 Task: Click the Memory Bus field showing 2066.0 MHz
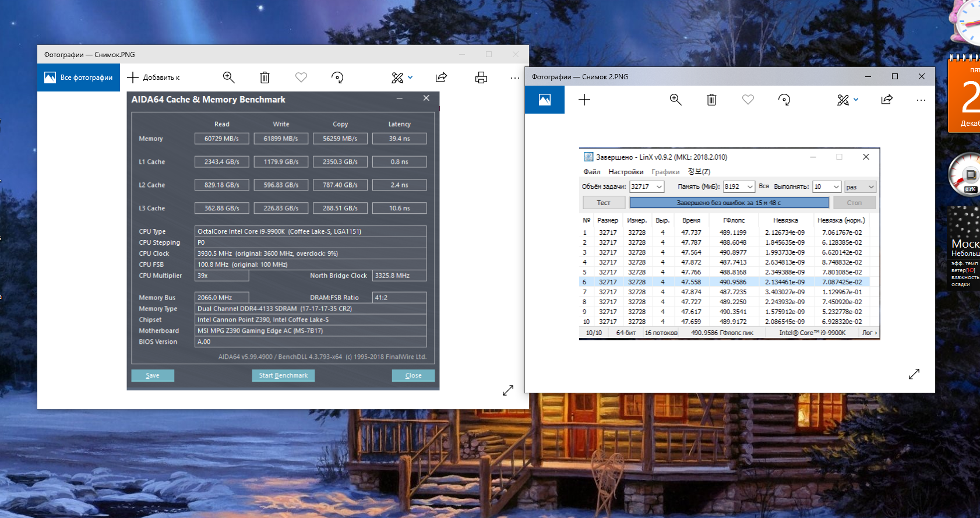[222, 298]
